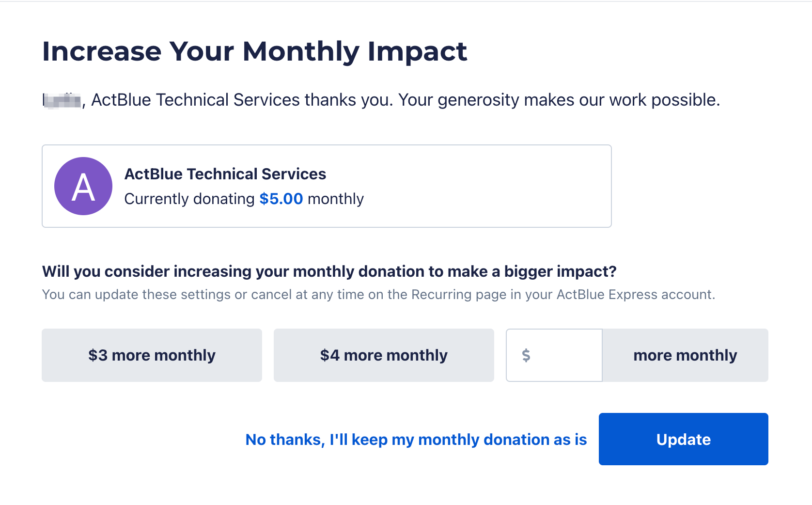Click the dollar sign in the custom amount box
The width and height of the screenshot is (812, 505).
(526, 355)
